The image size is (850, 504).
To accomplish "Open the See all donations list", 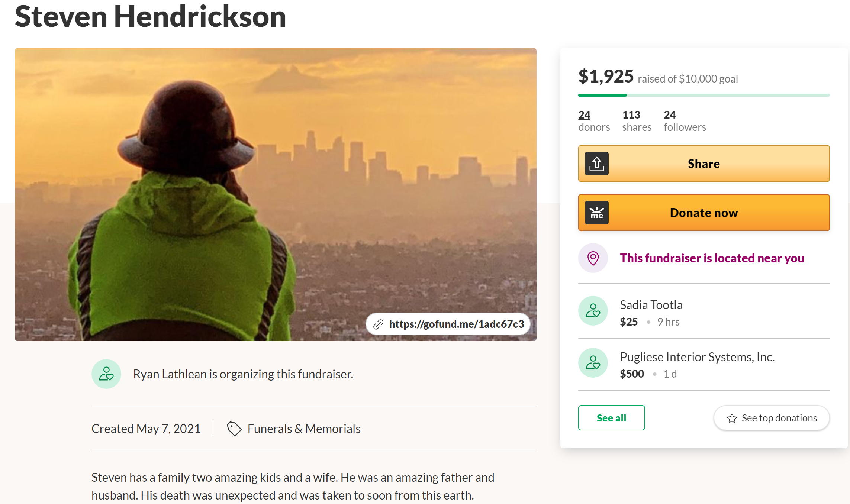I will pos(611,418).
